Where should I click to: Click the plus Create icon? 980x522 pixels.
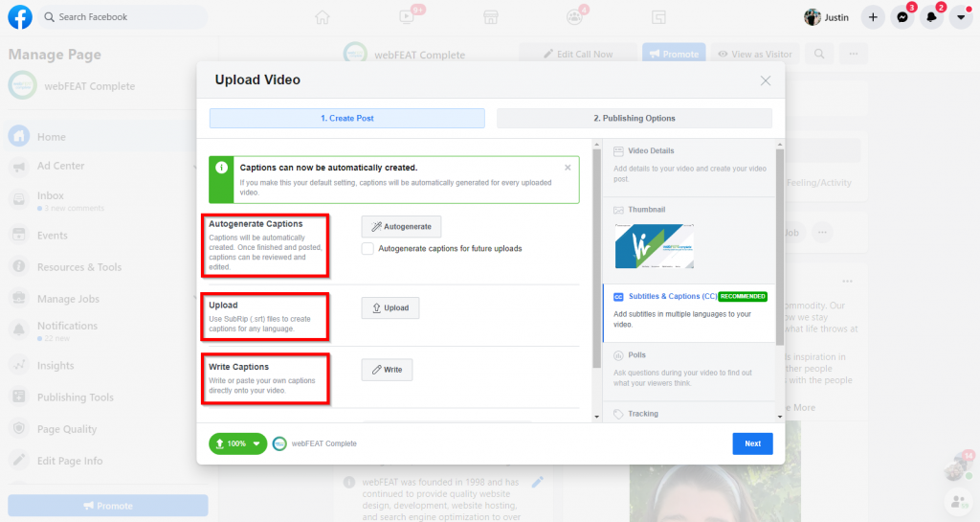tap(872, 17)
